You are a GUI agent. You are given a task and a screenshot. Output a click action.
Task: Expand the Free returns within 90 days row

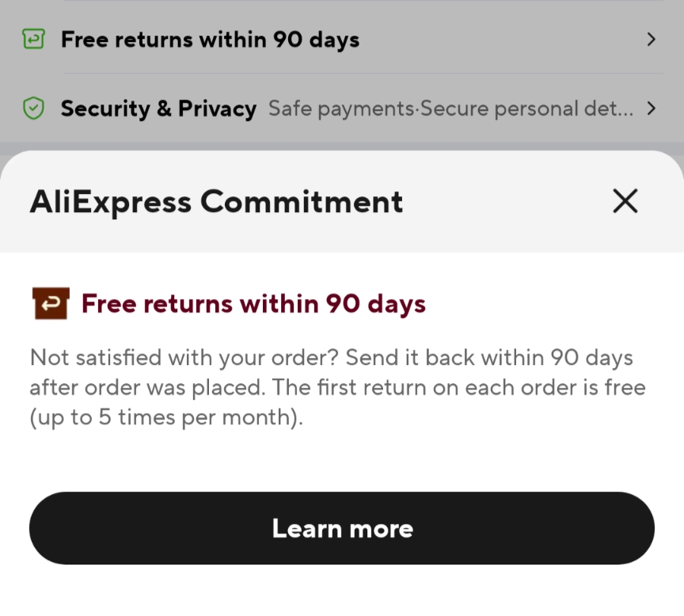coord(342,39)
